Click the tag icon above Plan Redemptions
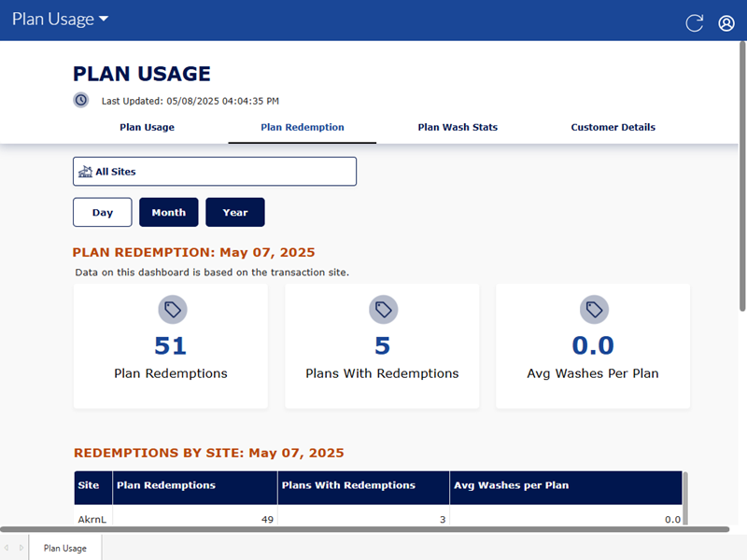The width and height of the screenshot is (747, 560). pyautogui.click(x=173, y=310)
